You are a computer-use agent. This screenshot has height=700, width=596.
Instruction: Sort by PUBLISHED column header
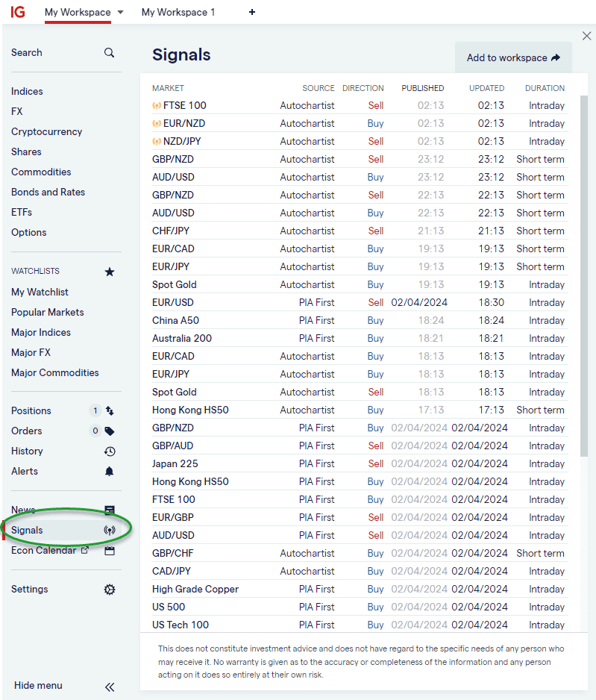(x=423, y=88)
